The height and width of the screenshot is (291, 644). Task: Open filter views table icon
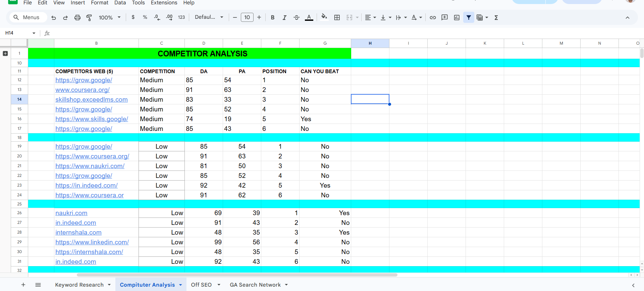480,17
